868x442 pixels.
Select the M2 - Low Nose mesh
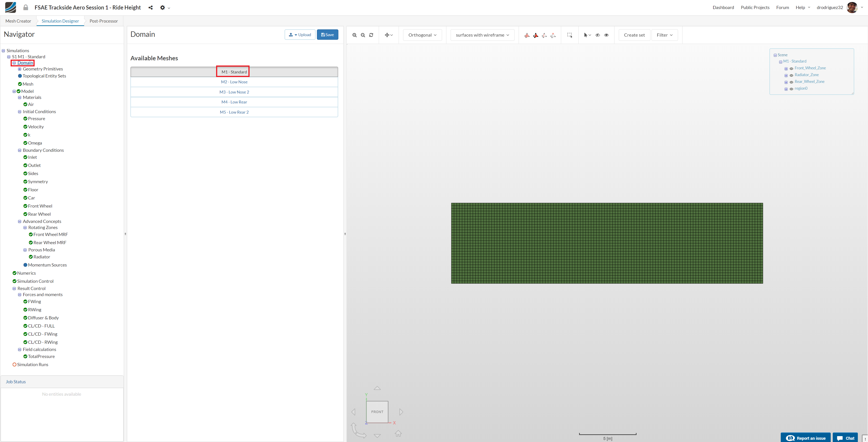pyautogui.click(x=234, y=82)
